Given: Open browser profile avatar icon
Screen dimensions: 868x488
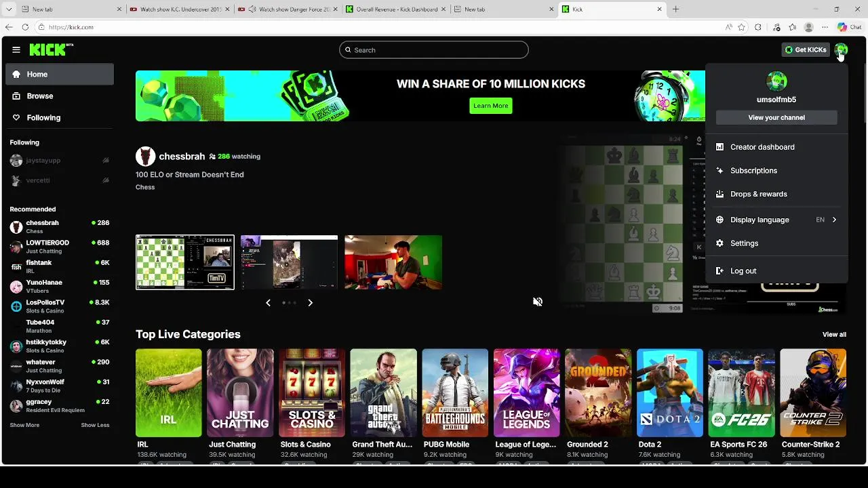Looking at the screenshot, I should click(808, 27).
